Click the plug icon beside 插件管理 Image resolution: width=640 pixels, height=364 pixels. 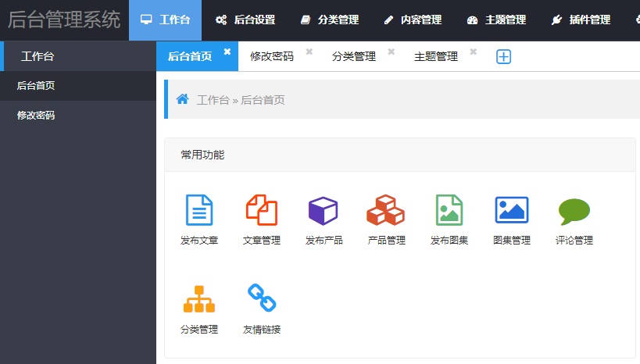pyautogui.click(x=556, y=20)
